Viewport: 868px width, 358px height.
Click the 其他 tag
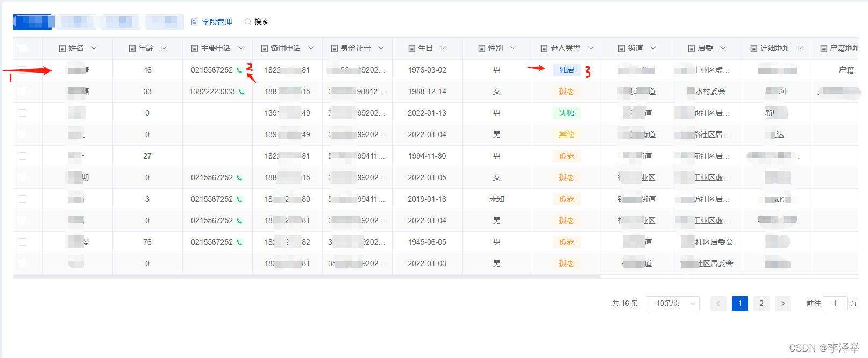[x=567, y=134]
